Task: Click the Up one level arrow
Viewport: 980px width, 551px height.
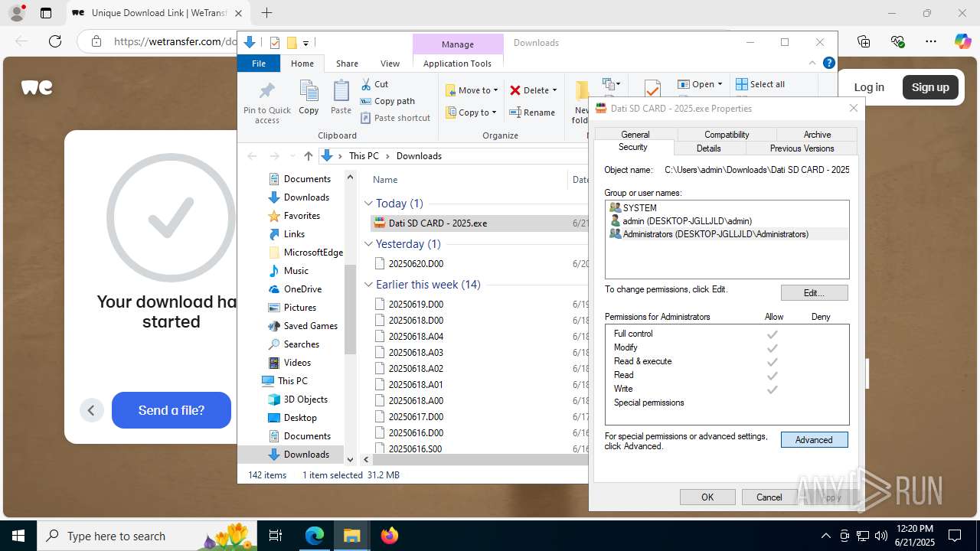Action: (309, 155)
